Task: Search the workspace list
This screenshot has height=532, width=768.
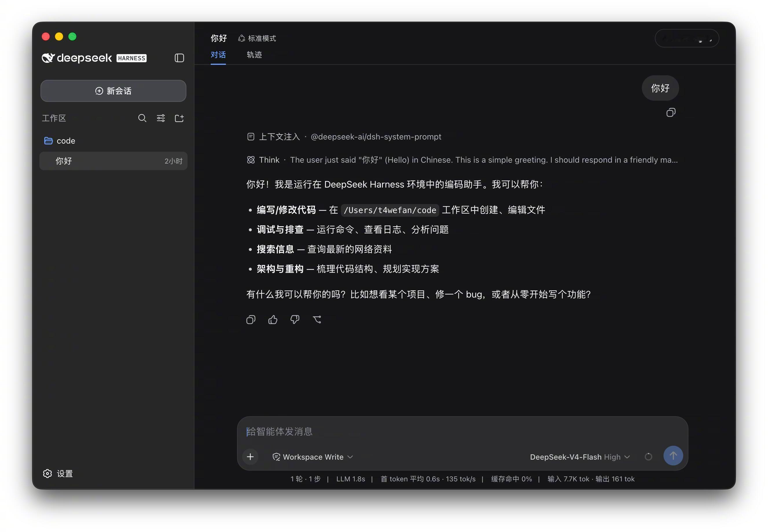Action: [142, 118]
